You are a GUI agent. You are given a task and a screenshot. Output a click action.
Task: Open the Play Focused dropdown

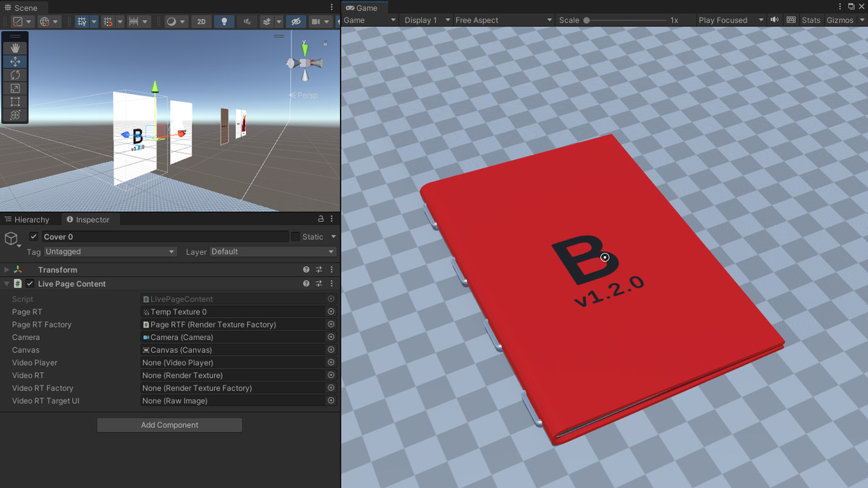pos(731,20)
